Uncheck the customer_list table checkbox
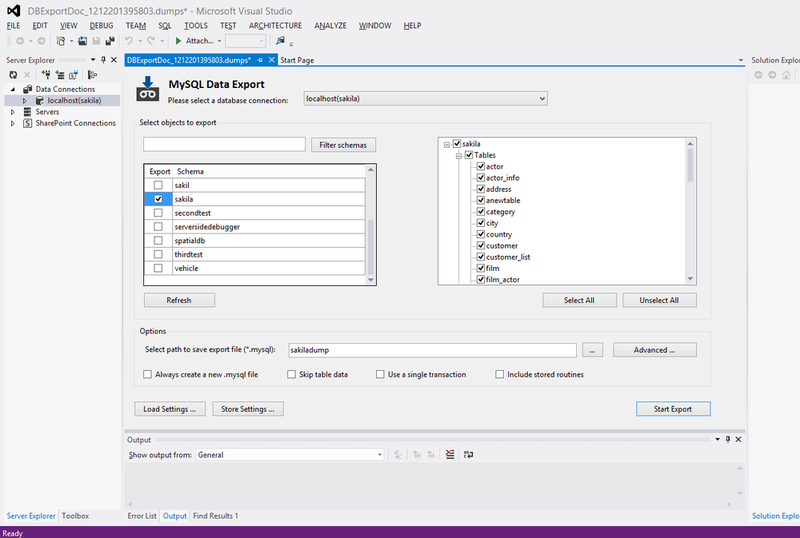 pos(481,257)
